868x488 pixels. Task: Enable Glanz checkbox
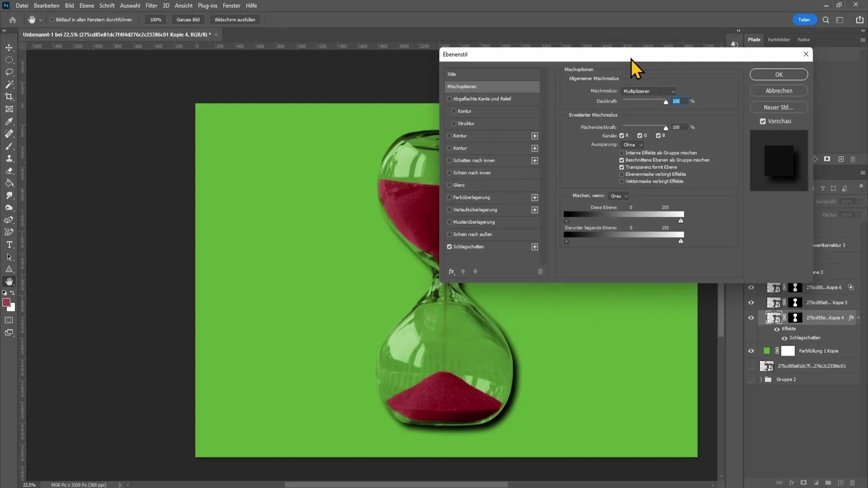(449, 185)
